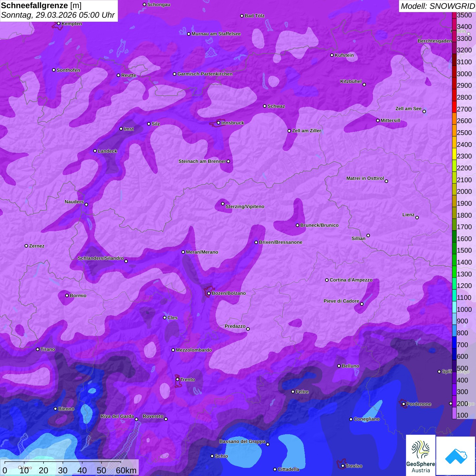Viewport: 476px width, 476px height.
Task: Click the Cles label
Action: (172, 318)
